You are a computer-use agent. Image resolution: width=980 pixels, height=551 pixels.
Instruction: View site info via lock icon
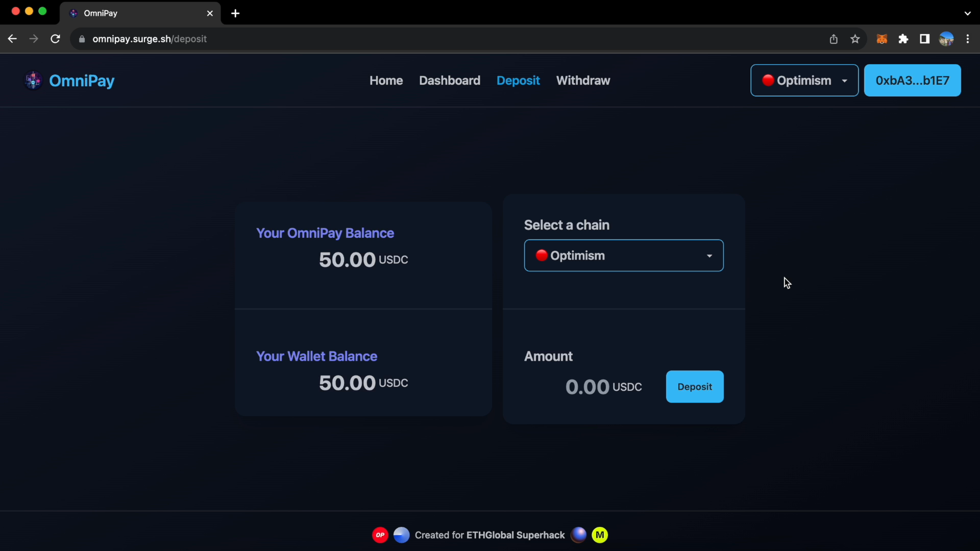[82, 39]
